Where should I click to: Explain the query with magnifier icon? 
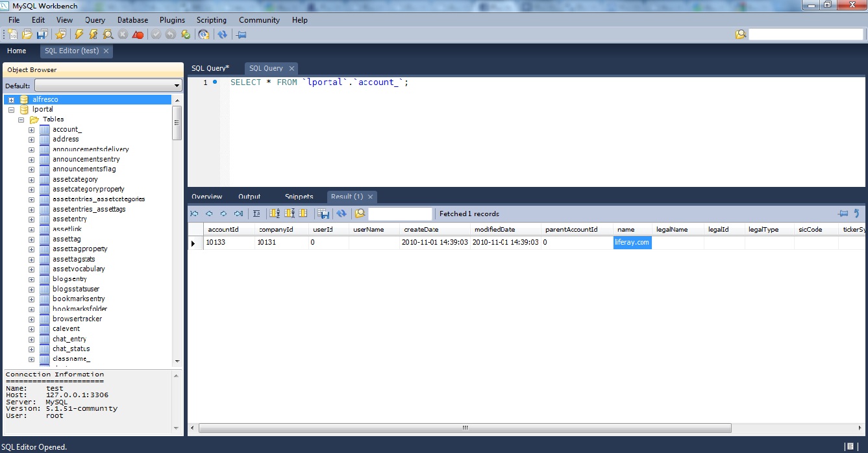pos(108,34)
